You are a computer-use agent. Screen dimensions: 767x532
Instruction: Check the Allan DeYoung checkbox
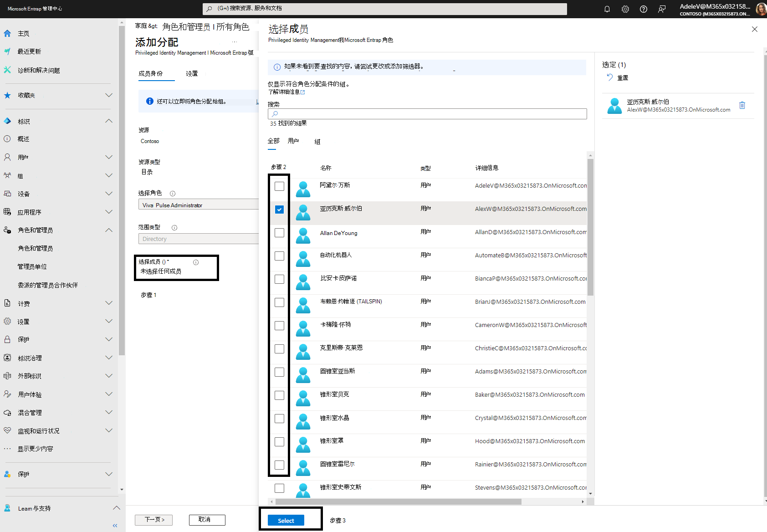pos(279,233)
